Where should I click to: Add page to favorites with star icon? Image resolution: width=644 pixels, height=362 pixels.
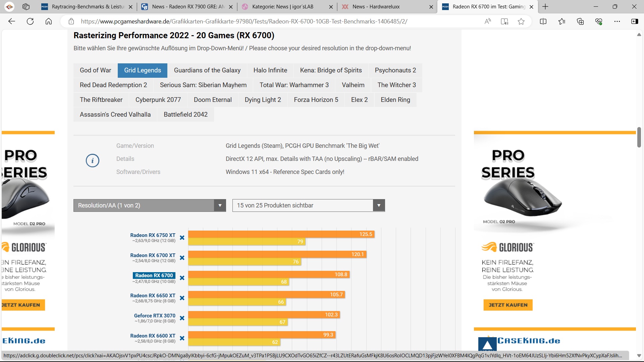tap(521, 21)
